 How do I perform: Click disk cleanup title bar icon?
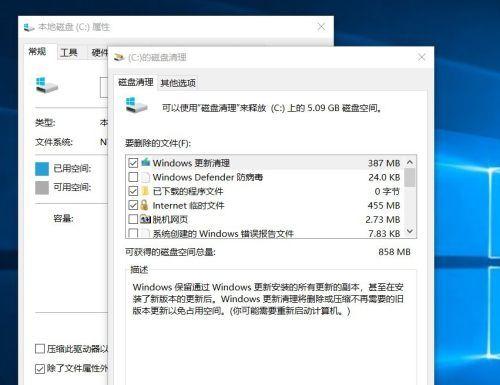tap(119, 57)
